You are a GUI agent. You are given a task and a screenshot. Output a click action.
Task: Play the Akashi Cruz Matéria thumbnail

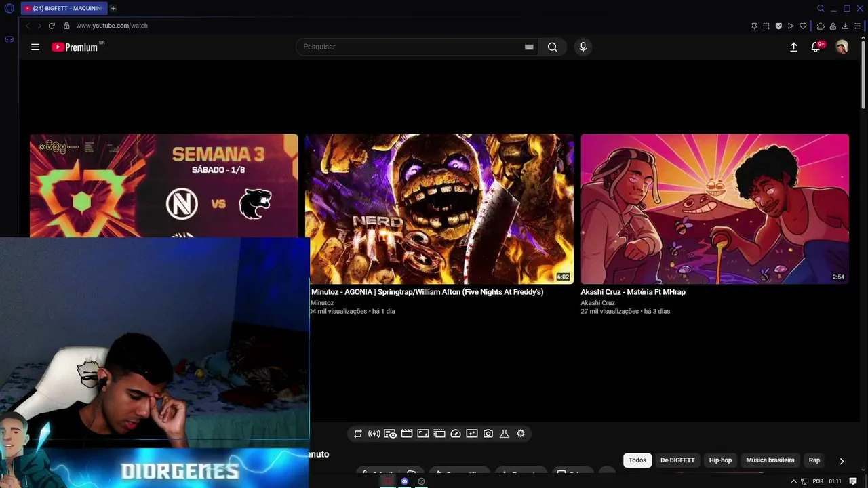715,209
